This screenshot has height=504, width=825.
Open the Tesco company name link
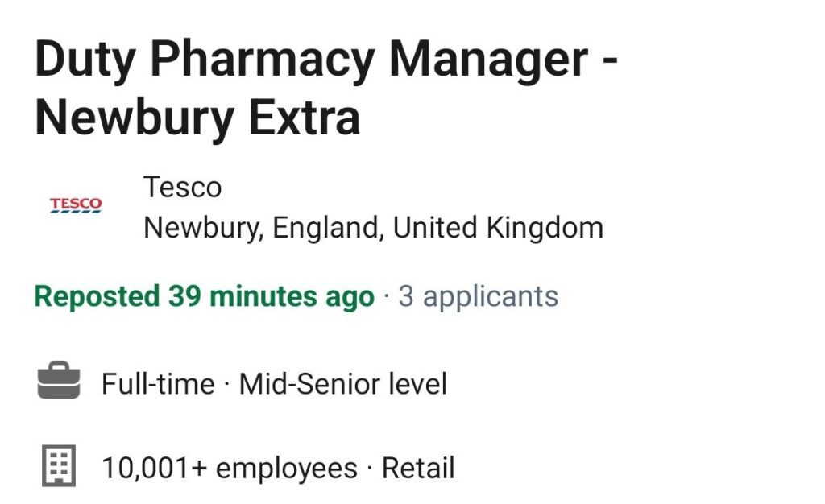[x=183, y=187]
